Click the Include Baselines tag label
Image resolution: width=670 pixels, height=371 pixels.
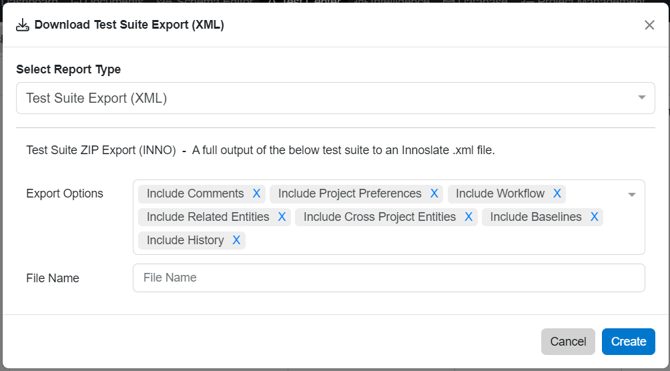click(536, 217)
